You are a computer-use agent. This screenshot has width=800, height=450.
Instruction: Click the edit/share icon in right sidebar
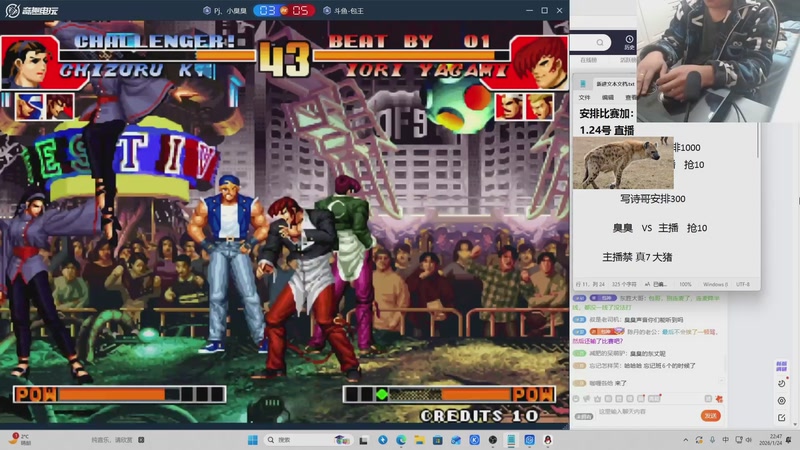(x=782, y=417)
